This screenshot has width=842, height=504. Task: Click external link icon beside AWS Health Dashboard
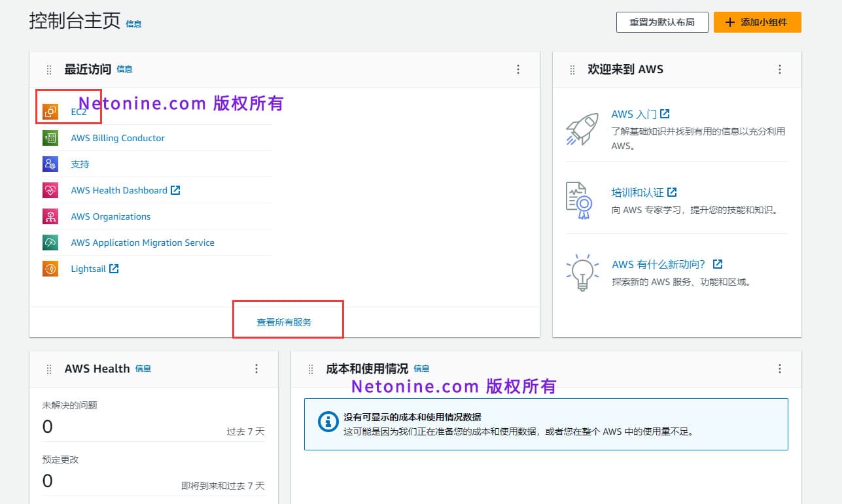click(175, 190)
